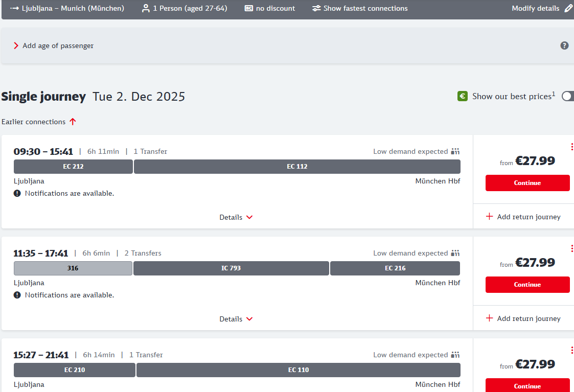This screenshot has height=392, width=574.
Task: Select the EC 216 train segment
Action: tap(395, 268)
